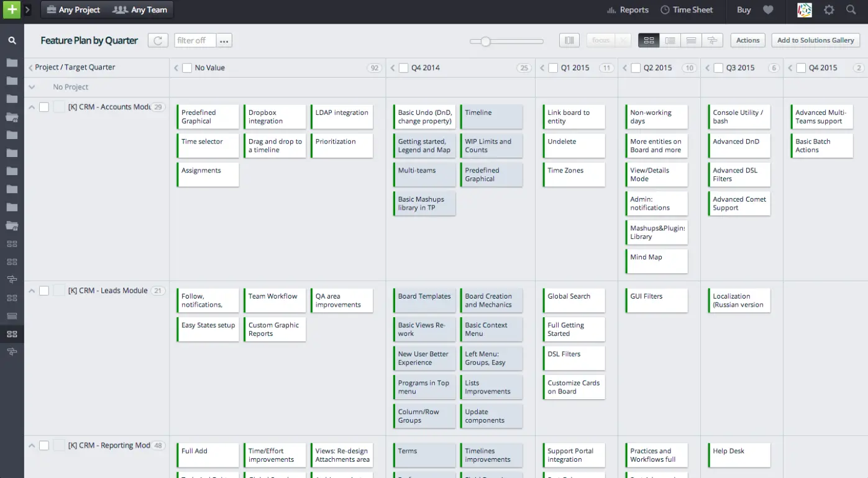Open the list view icon in the left sidebar
Screen dimensions: 868x478
click(x=12, y=316)
